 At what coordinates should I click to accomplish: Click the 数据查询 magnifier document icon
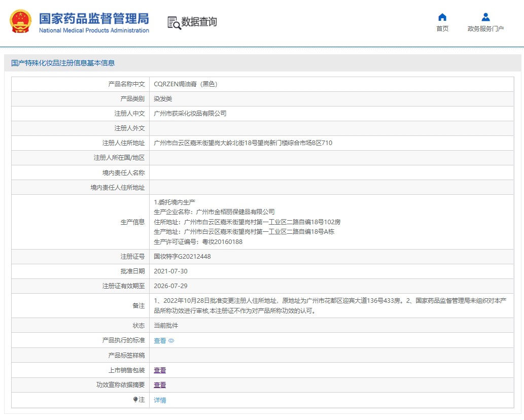tap(174, 22)
